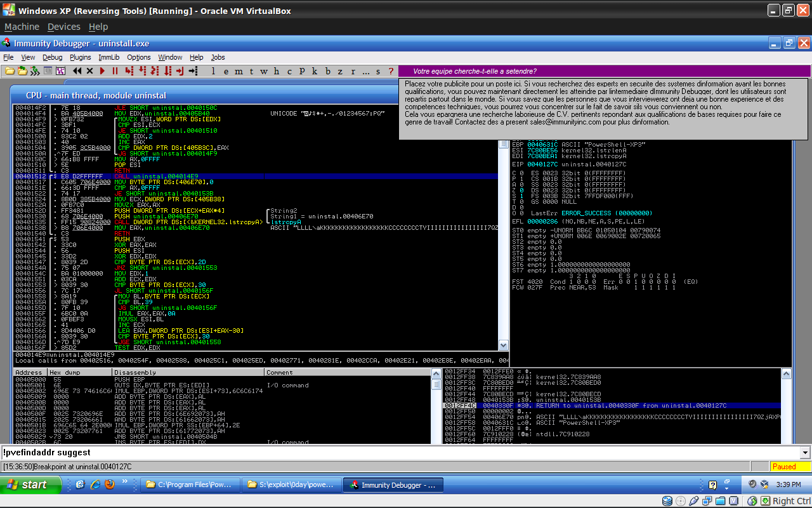This screenshot has height=508, width=812.
Task: Click the VirtualBox USB status icon
Action: click(x=693, y=500)
